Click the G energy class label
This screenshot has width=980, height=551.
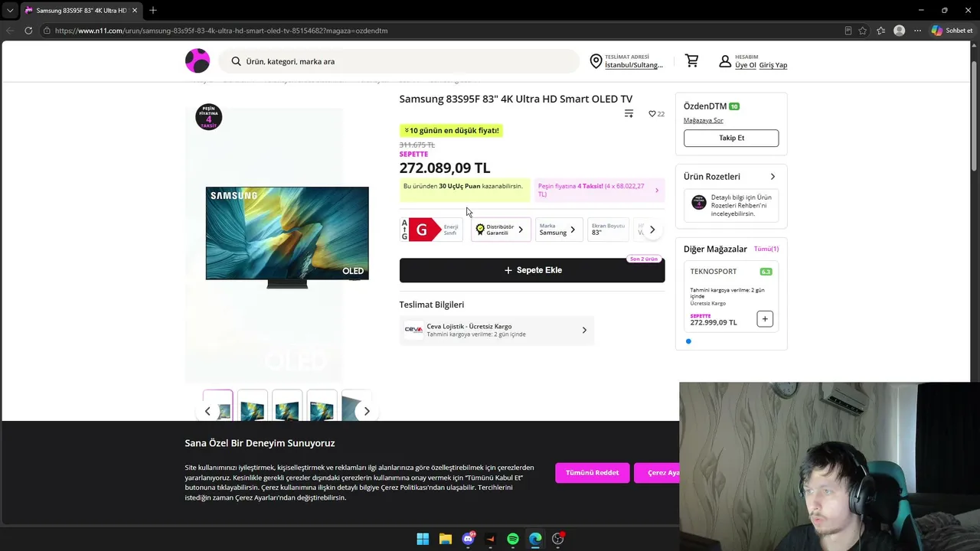[x=430, y=230]
